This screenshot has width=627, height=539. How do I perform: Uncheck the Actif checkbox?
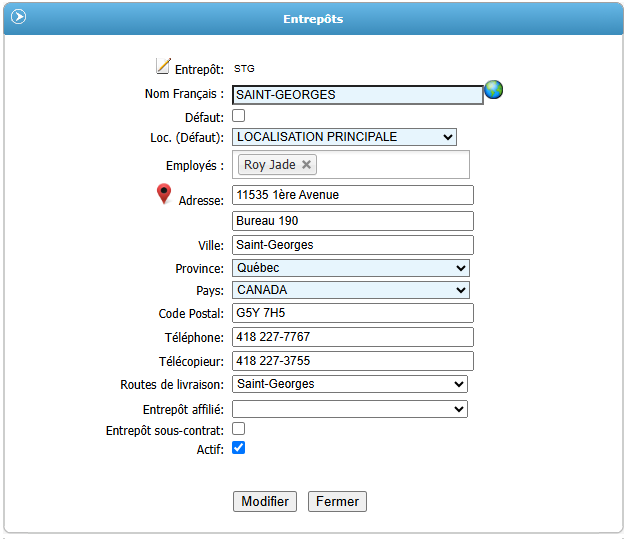(x=239, y=447)
